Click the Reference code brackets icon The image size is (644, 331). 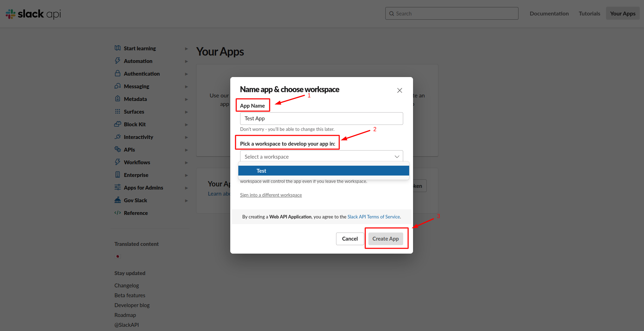click(x=118, y=212)
